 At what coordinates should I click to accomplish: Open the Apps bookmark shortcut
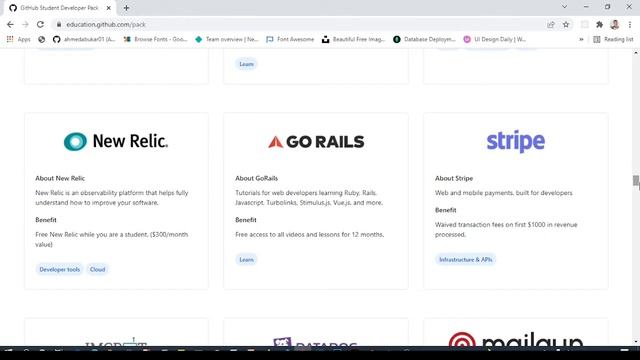click(19, 39)
